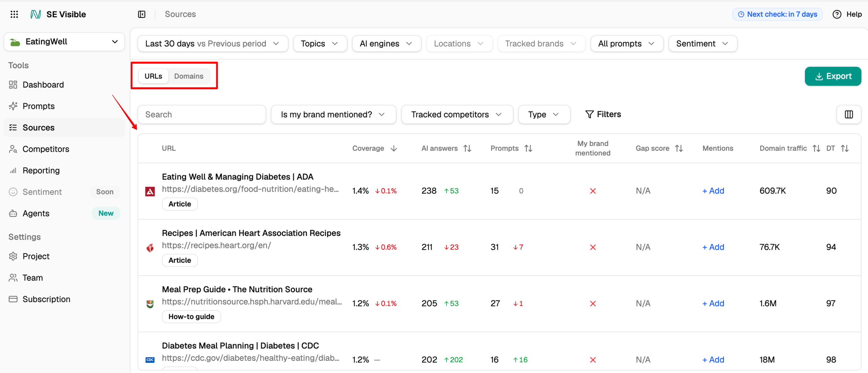This screenshot has height=373, width=868.
Task: Open Agents in the sidebar
Action: (64, 213)
